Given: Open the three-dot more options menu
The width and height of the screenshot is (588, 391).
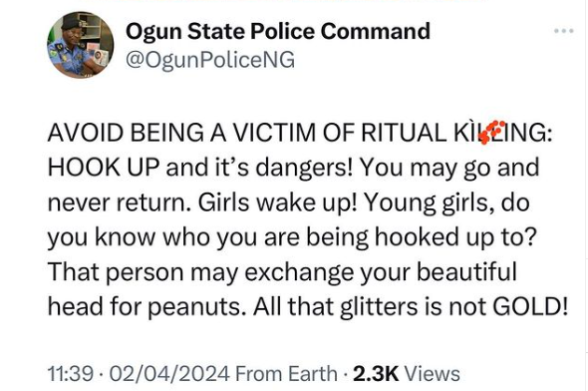Looking at the screenshot, I should pos(564,31).
